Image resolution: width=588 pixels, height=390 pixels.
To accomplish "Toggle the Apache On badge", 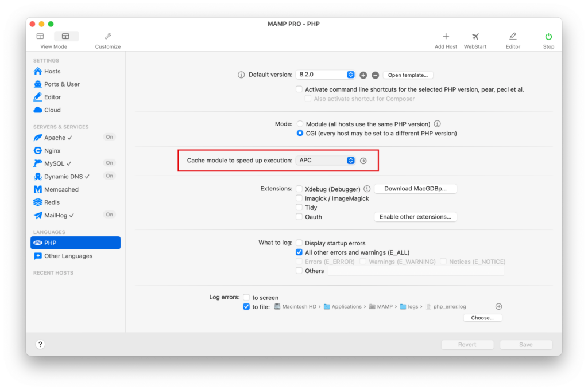I will (x=109, y=137).
